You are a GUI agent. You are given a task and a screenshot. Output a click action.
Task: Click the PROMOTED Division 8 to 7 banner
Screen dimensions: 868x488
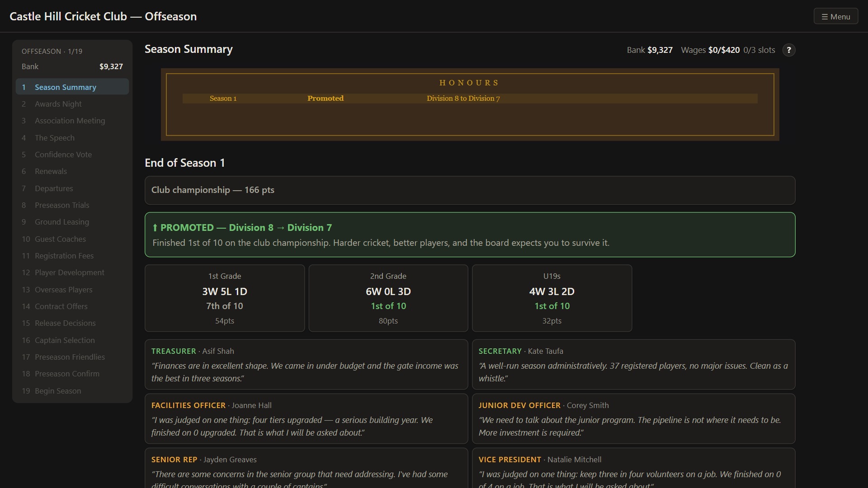coord(470,235)
